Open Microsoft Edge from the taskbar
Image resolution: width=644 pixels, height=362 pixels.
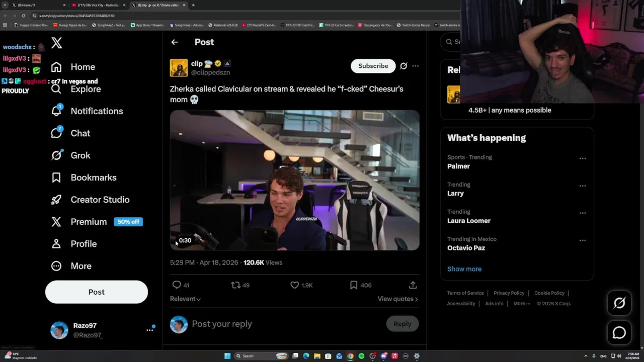pyautogui.click(x=306, y=356)
